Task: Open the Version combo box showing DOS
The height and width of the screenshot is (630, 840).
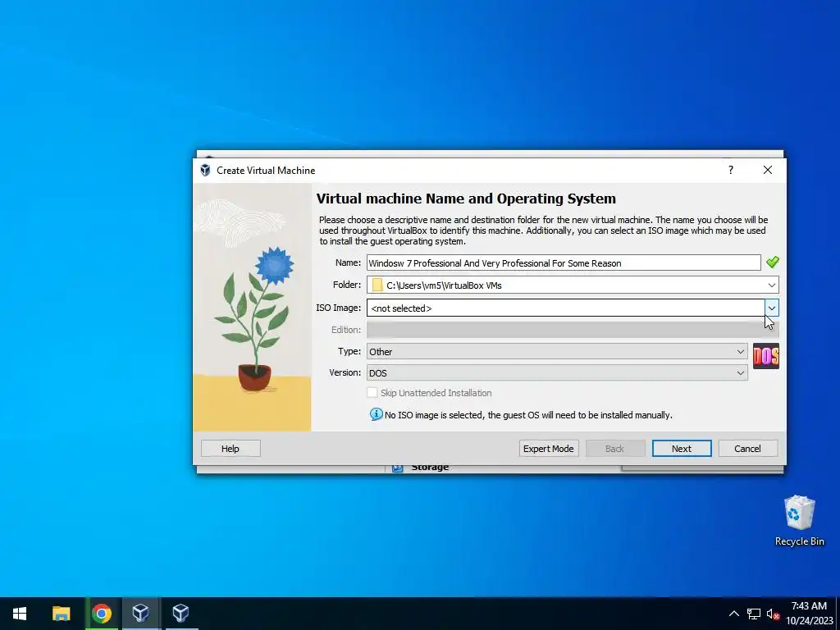Action: pyautogui.click(x=557, y=373)
